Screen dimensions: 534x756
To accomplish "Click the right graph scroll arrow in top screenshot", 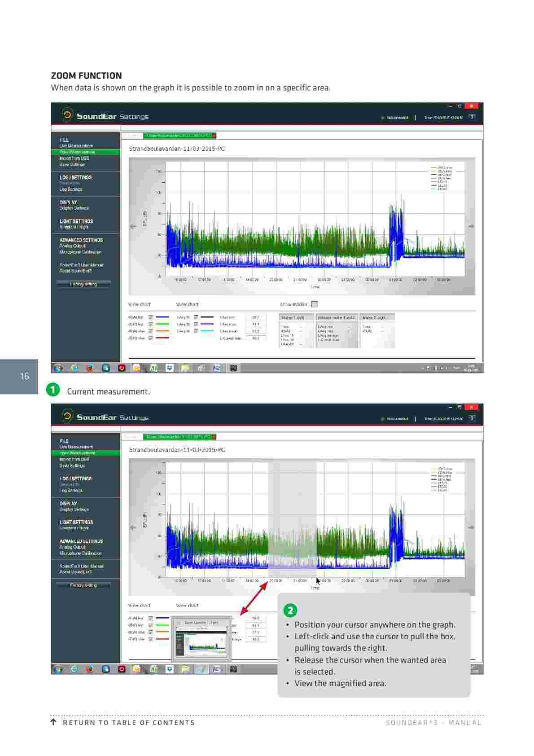I will pos(471,226).
